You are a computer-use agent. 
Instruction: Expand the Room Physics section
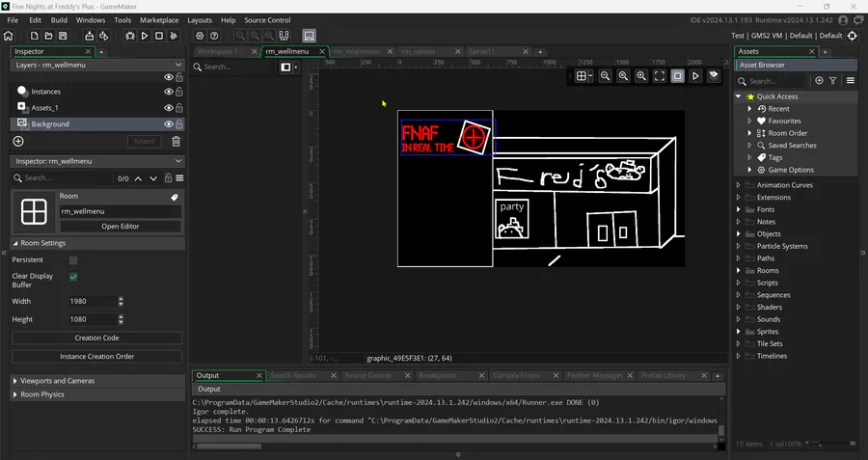coord(14,394)
